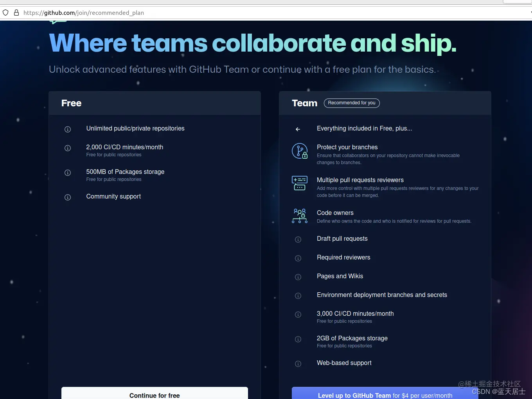This screenshot has height=399, width=532.
Task: Click Required reviewers text
Action: click(x=343, y=258)
